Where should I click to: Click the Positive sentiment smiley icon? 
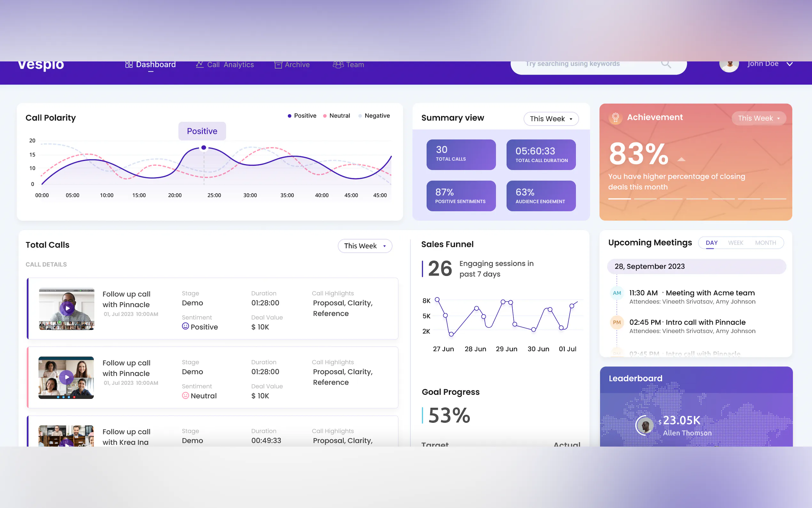coord(185,326)
